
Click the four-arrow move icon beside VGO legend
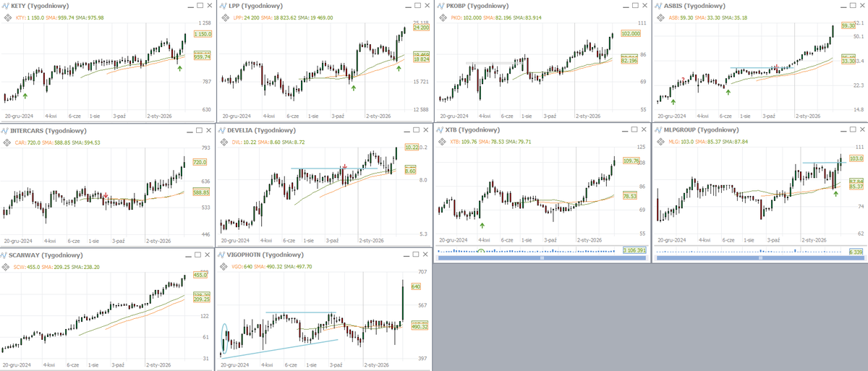pyautogui.click(x=224, y=267)
